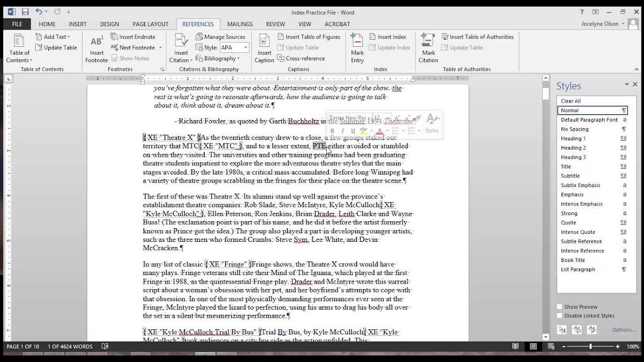Expand the Next Footnote dropdown arrow
This screenshot has height=362, width=644.
coord(160,48)
